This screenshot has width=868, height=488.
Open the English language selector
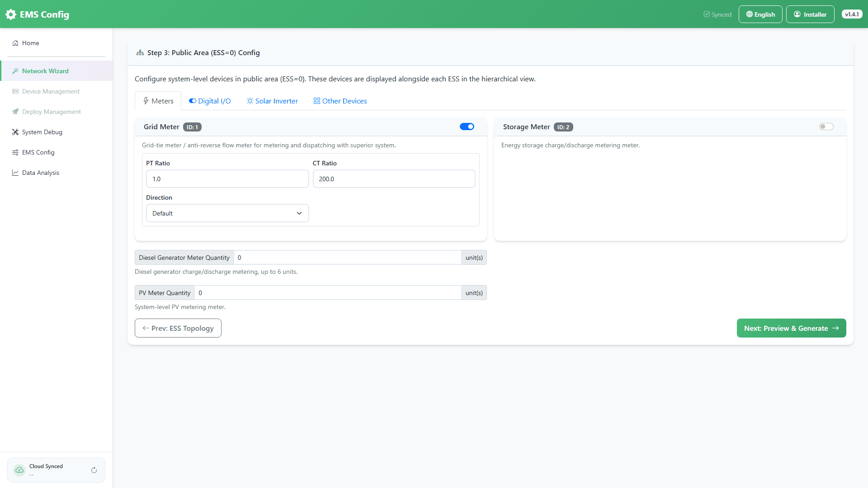(760, 14)
